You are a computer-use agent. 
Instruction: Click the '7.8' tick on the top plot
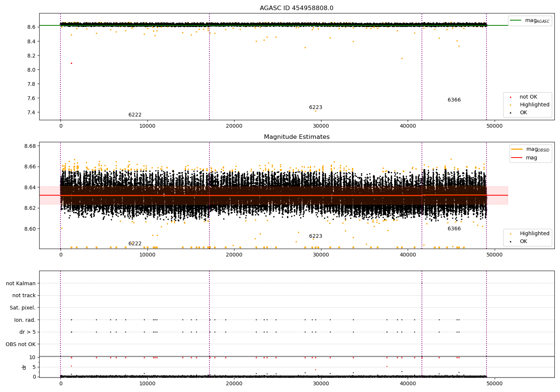pyautogui.click(x=31, y=84)
